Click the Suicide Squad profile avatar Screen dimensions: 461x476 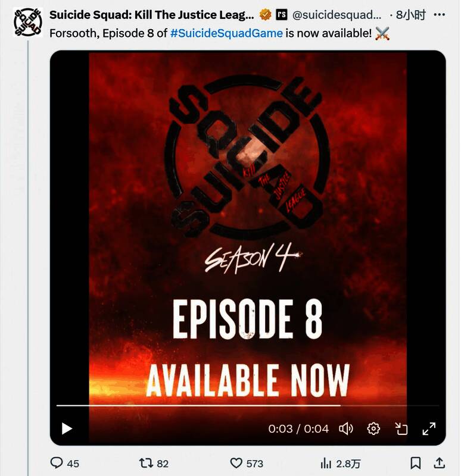tap(28, 23)
